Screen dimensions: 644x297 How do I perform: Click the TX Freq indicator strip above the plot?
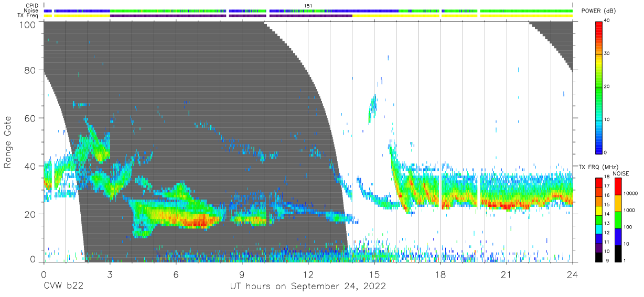(308, 16)
